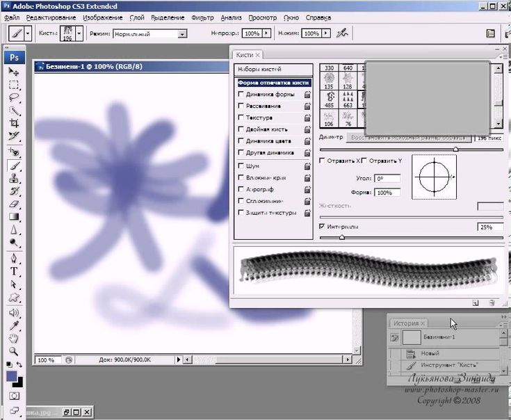Screen dimensions: 511x420
Task: Select the Gradient tool
Action: (x=14, y=217)
